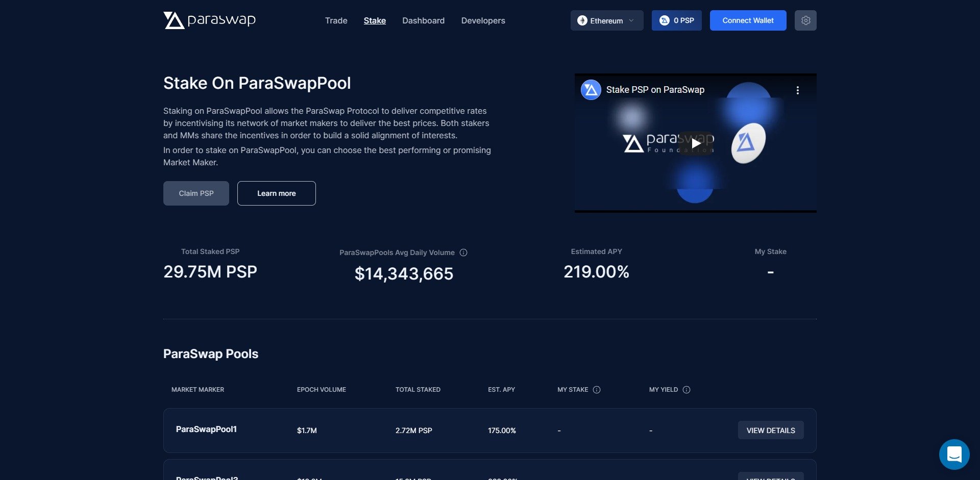Click info icon next to MY YIELD

[x=687, y=390]
